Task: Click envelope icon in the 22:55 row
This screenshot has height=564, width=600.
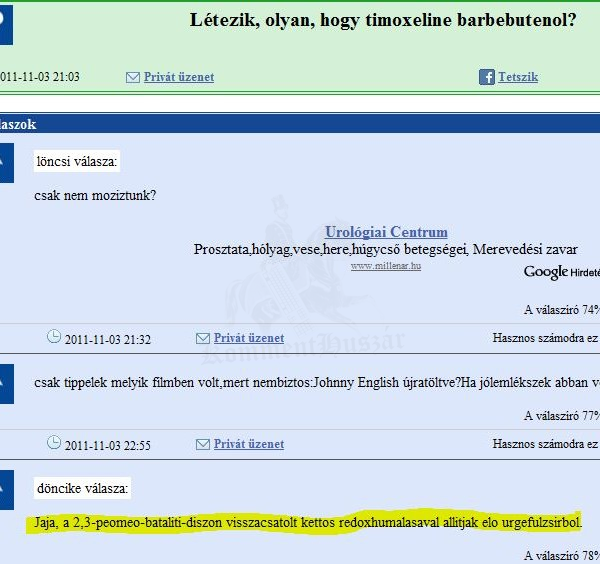Action: click(x=203, y=445)
